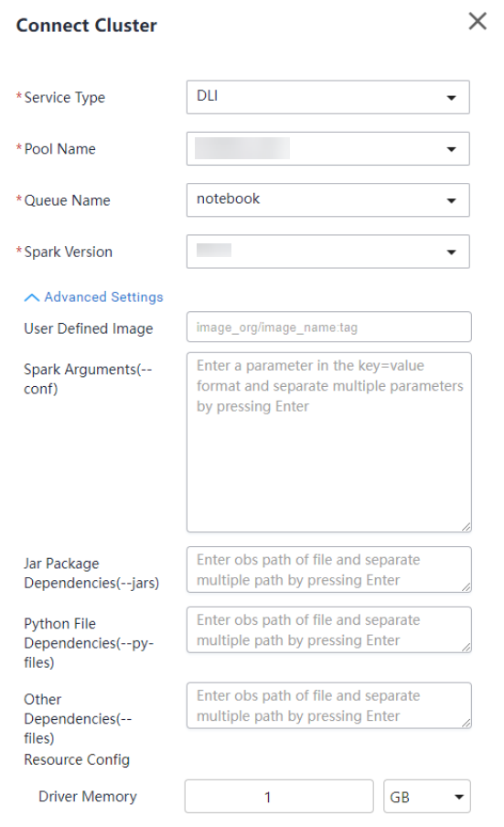
Task: Open the Service Type dropdown showing DLI
Action: click(327, 97)
